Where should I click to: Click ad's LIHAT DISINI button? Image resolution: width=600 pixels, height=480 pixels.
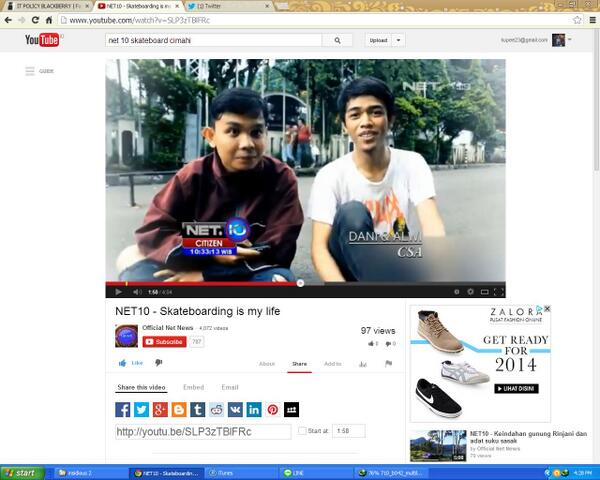pos(516,389)
